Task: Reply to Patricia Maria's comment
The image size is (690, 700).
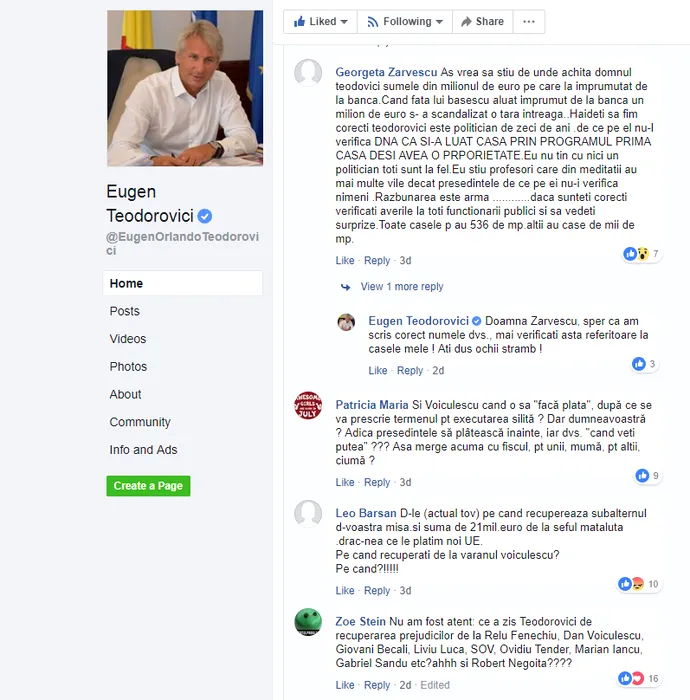Action: coord(377,483)
